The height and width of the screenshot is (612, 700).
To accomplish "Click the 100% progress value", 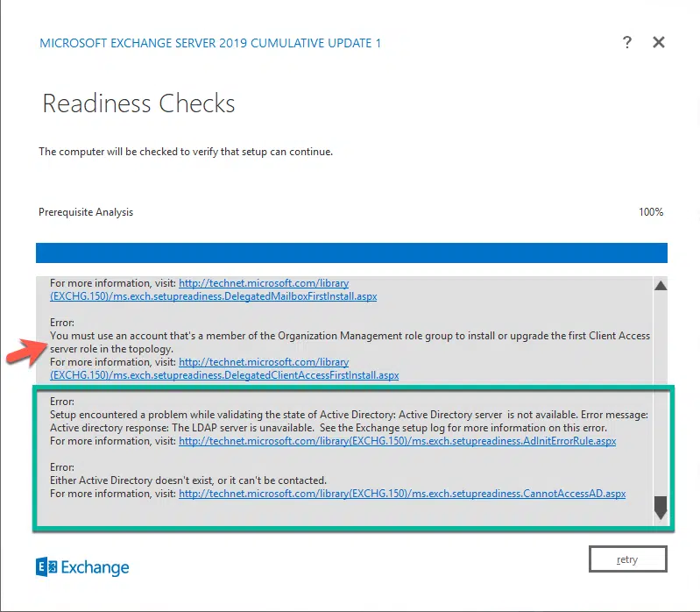I will coord(650,212).
